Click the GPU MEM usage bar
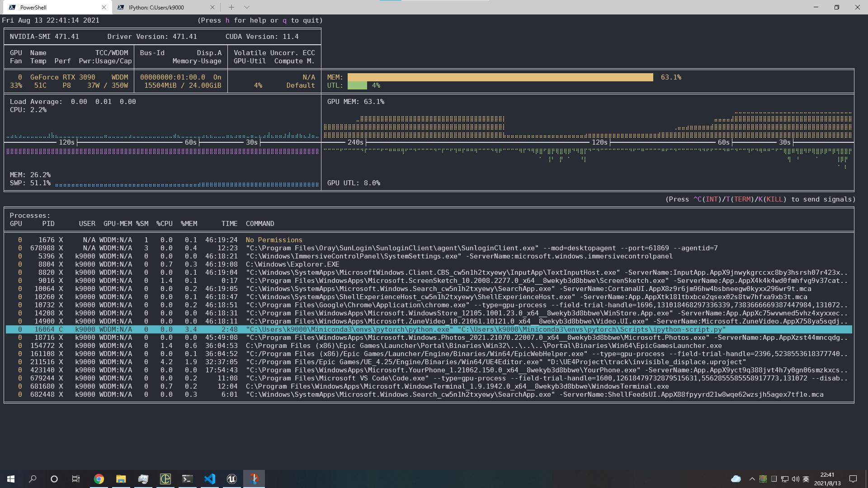 [500, 77]
